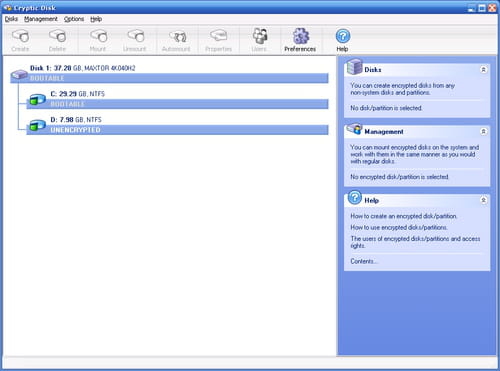Image resolution: width=500 pixels, height=371 pixels.
Task: Open the Management menu
Action: tap(41, 19)
